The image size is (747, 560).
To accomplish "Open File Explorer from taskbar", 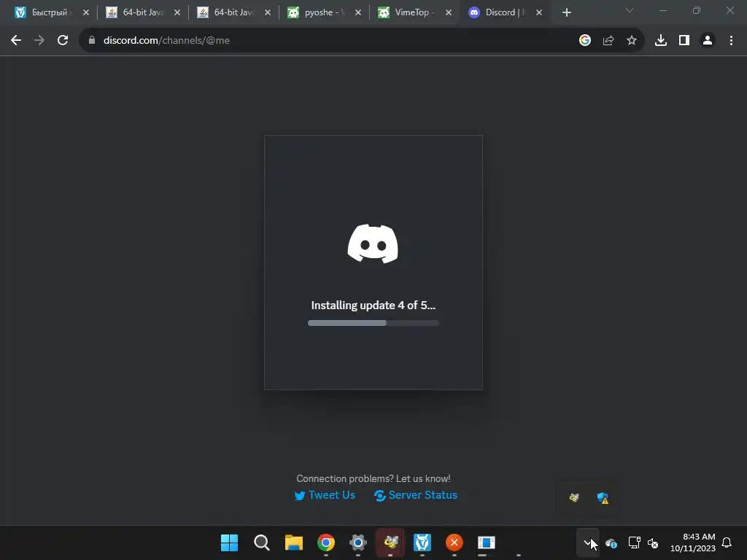I will [293, 542].
